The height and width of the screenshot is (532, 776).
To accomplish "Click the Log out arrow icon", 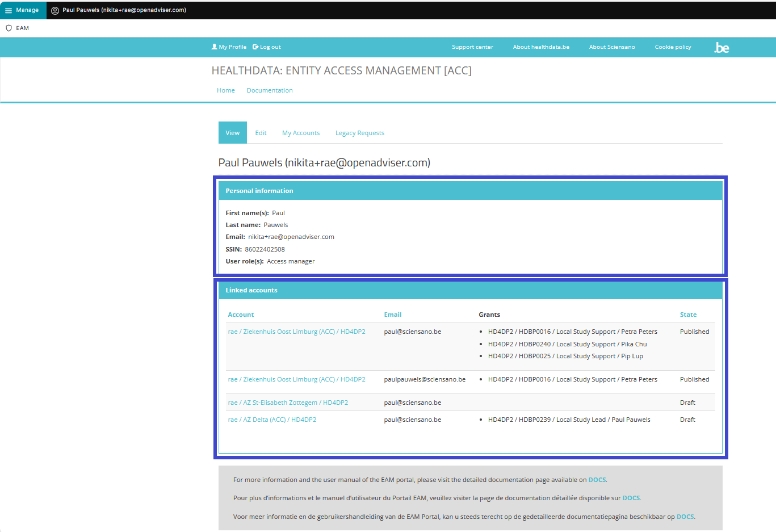I will pyautogui.click(x=255, y=47).
